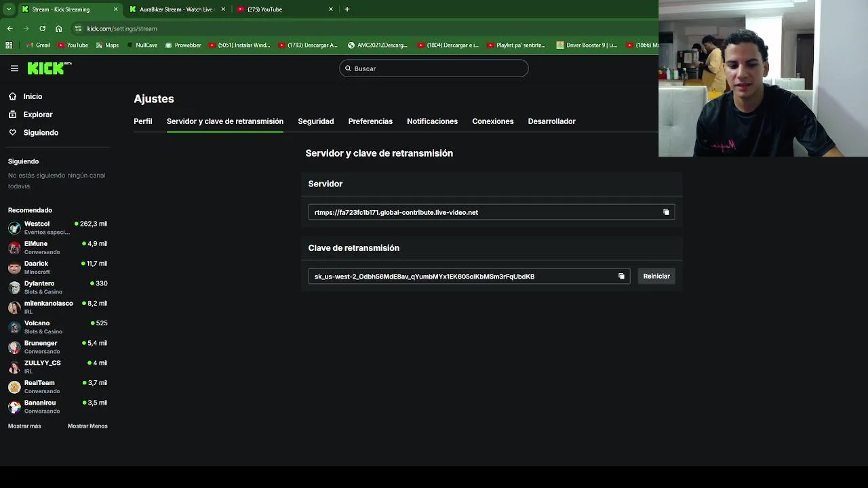Open Gmail bookmark

(38, 45)
